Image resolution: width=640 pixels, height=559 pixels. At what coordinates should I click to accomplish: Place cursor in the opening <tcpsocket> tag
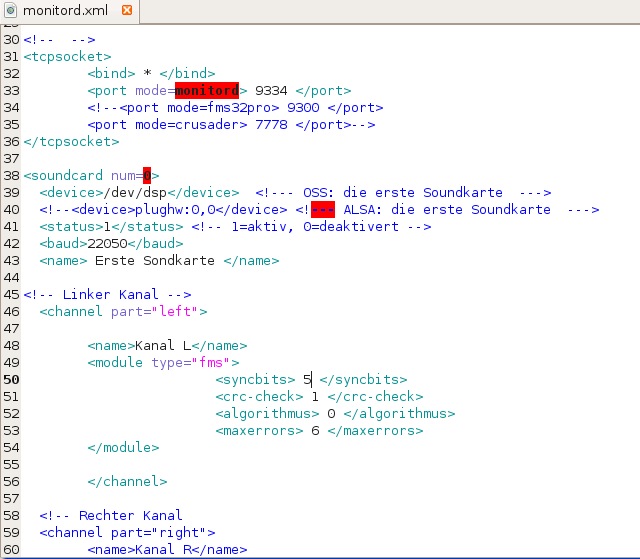click(x=67, y=56)
